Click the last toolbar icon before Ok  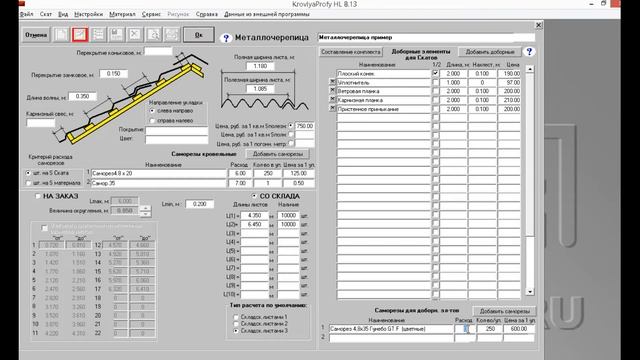172,35
